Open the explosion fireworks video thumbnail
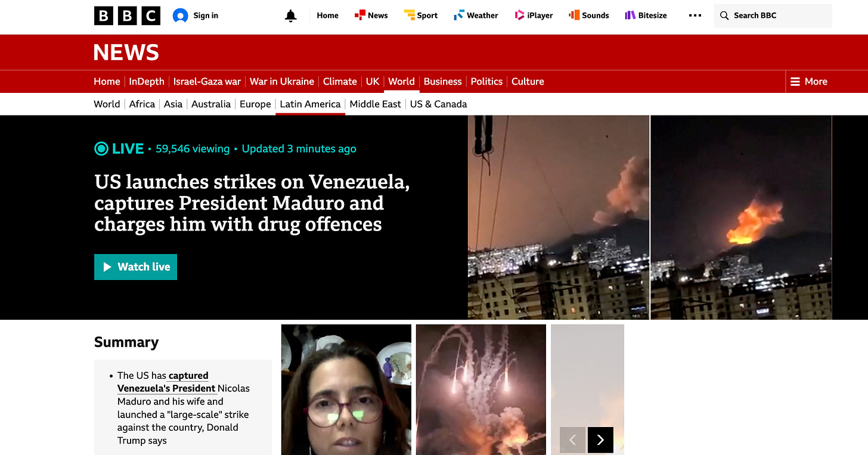This screenshot has height=455, width=868. pos(481,389)
